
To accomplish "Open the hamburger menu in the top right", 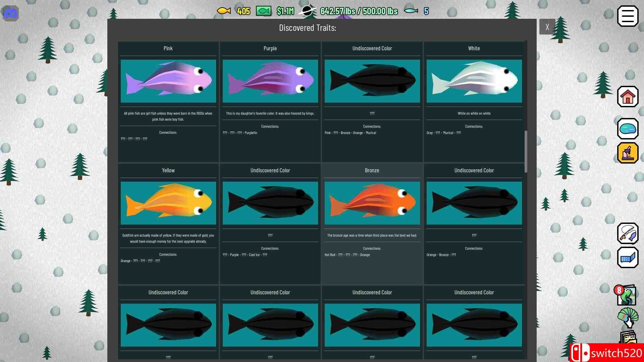I will point(627,16).
